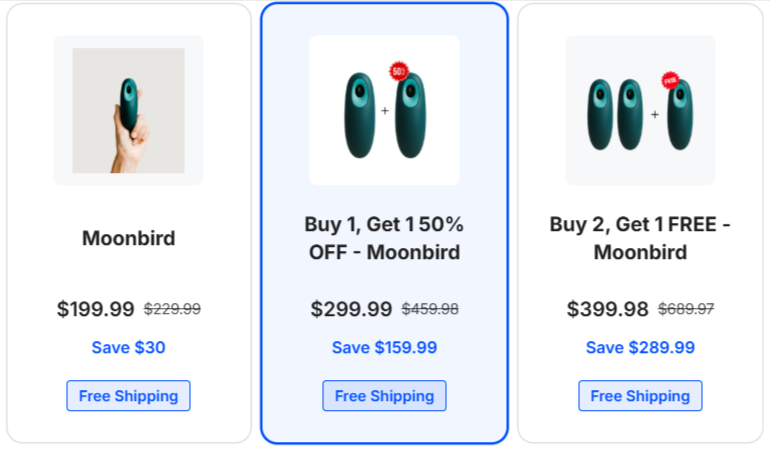Viewport: 770px width, 452px height.
Task: Click Free Shipping badge in highlighted middle card
Action: (384, 396)
